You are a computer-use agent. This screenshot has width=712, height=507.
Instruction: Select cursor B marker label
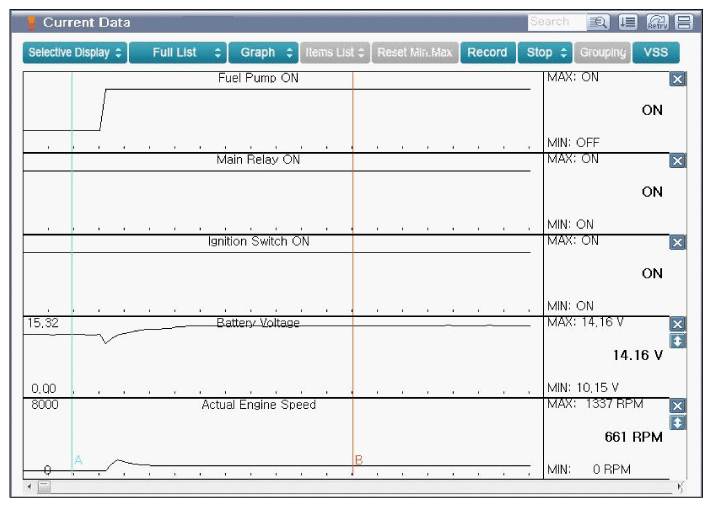359,460
